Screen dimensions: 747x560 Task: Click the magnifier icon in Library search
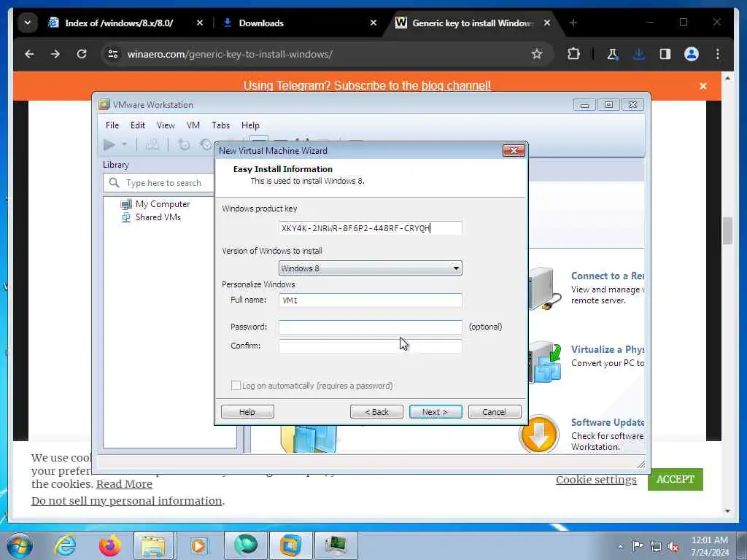pyautogui.click(x=114, y=182)
